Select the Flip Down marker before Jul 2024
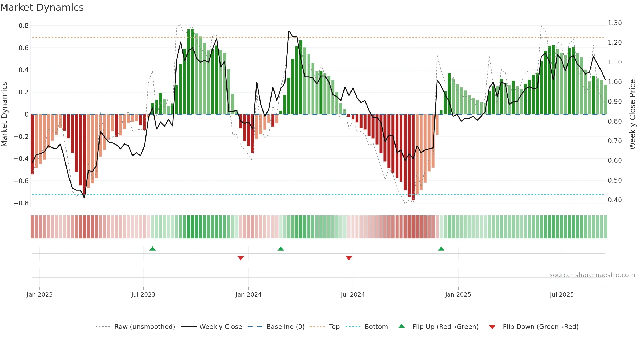 [x=349, y=258]
